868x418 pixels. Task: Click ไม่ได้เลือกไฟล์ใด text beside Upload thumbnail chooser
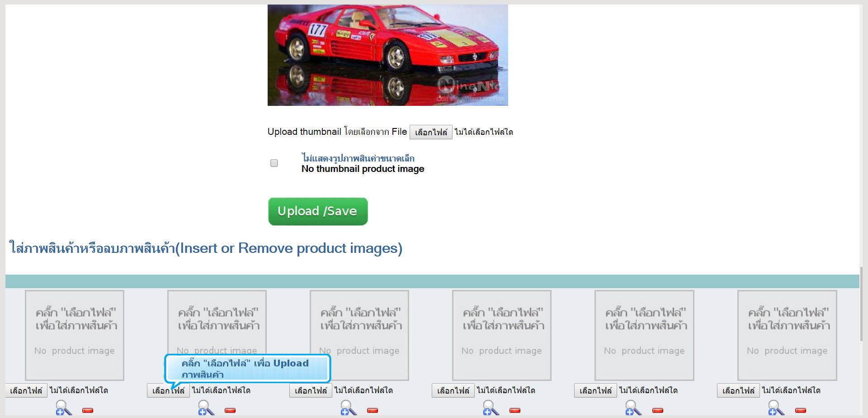click(484, 132)
